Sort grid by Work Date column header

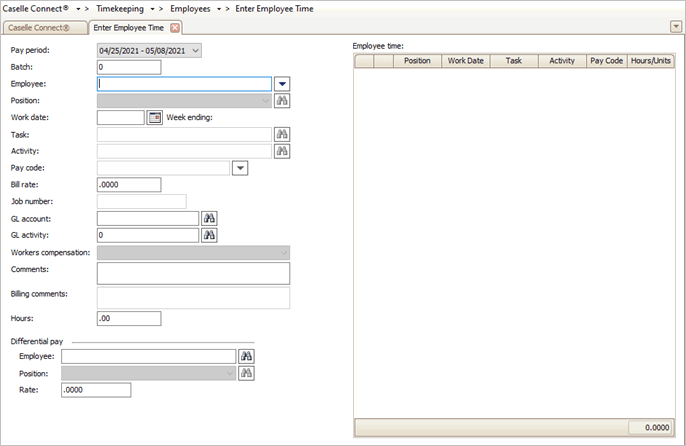pos(466,61)
